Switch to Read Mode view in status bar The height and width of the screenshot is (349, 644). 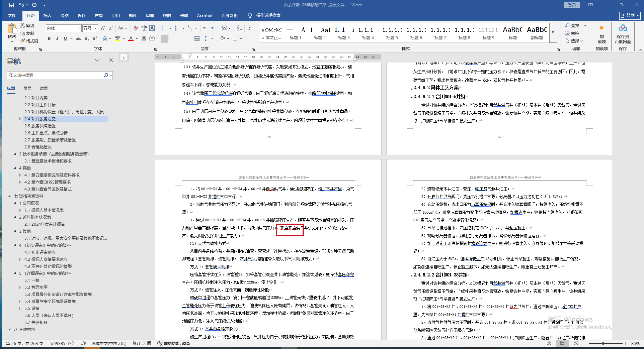point(549,343)
